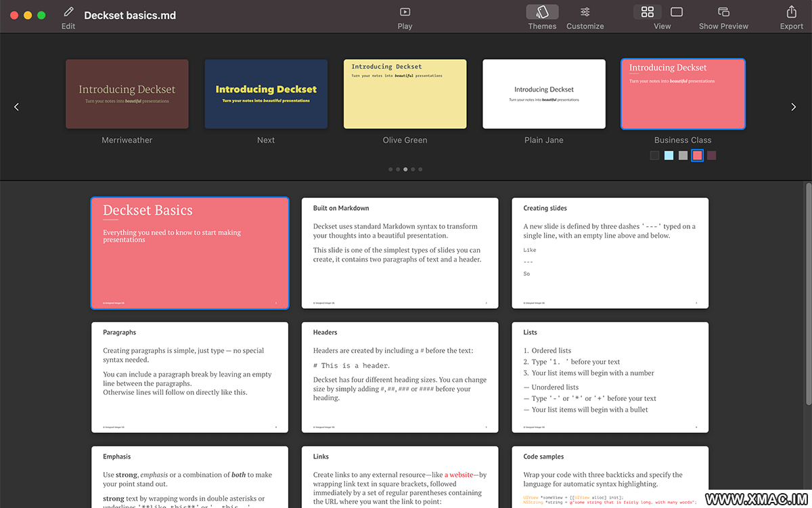Select the gray color swatch
This screenshot has height=508, width=812.
683,156
